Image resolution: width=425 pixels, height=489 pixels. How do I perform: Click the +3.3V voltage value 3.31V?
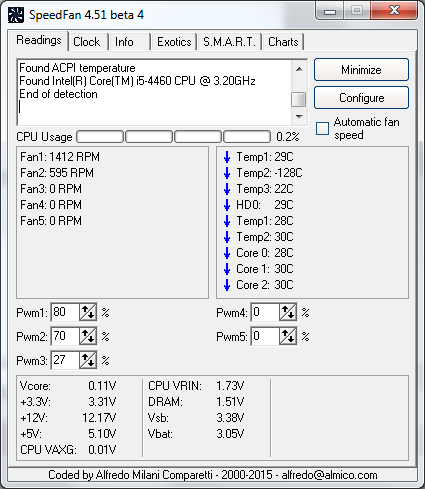tap(102, 402)
